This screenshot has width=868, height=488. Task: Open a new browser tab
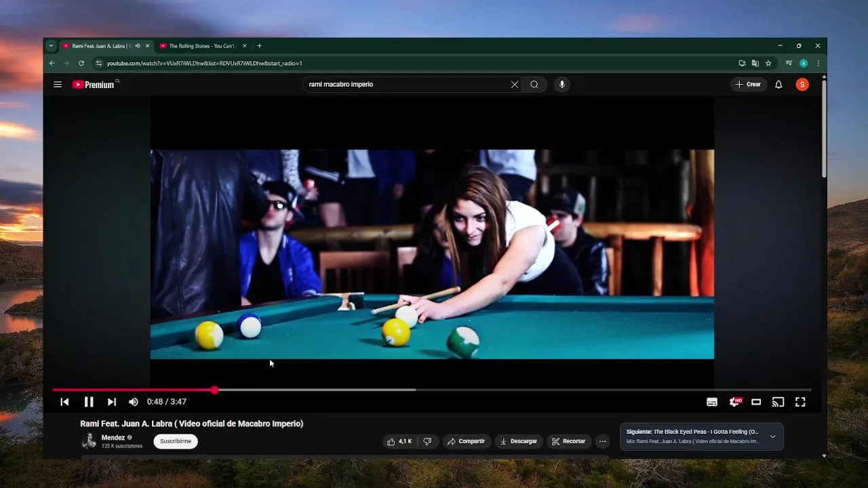pos(259,46)
